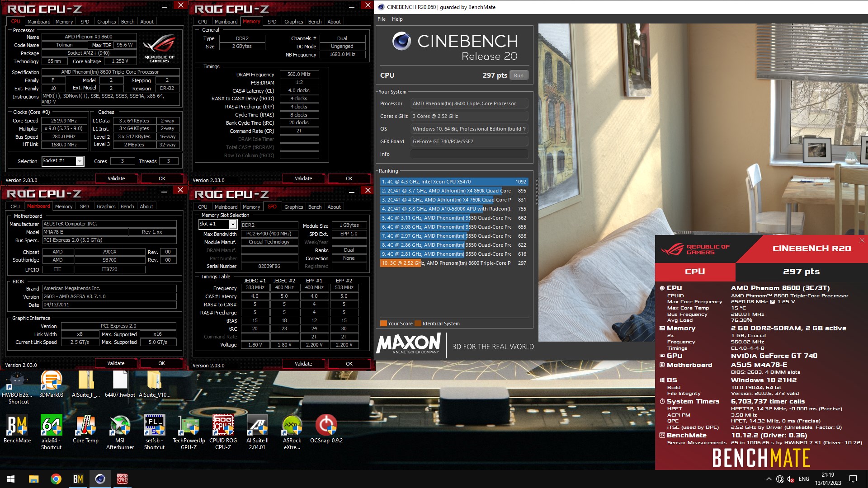This screenshot has width=868, height=488.
Task: Open ASRock eXtreme tuner desktop icon
Action: click(292, 432)
